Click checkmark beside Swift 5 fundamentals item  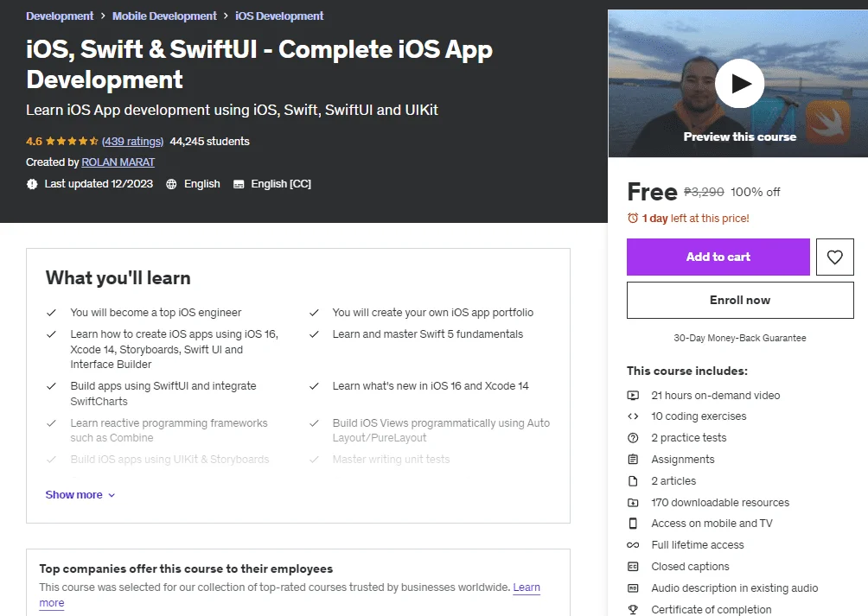click(314, 334)
